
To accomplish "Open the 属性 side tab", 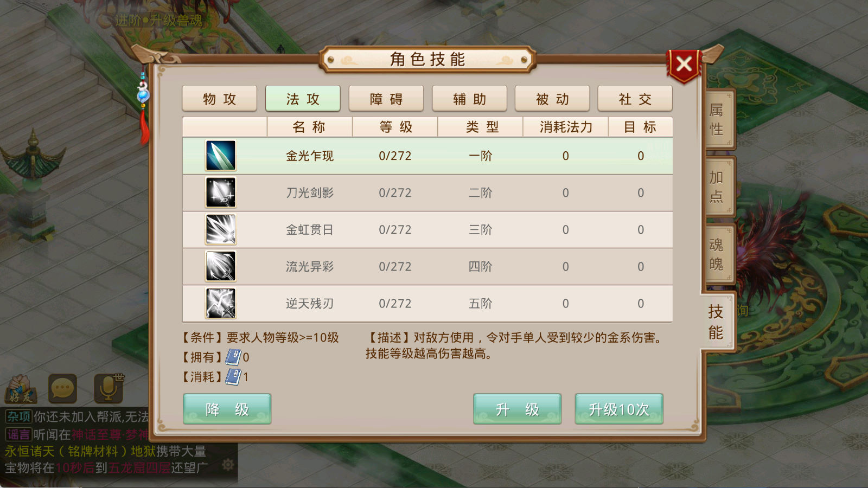I will tap(719, 120).
